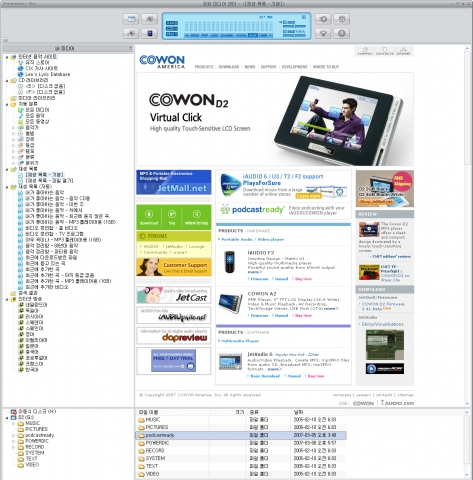Click the blue portable device icon button

coord(149,33)
